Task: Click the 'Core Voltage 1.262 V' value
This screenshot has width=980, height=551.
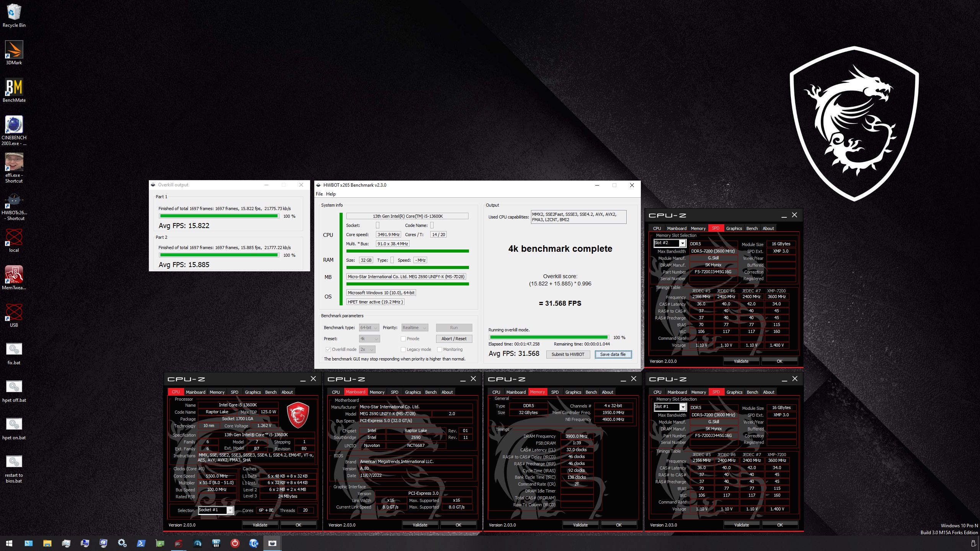Action: pos(264,425)
